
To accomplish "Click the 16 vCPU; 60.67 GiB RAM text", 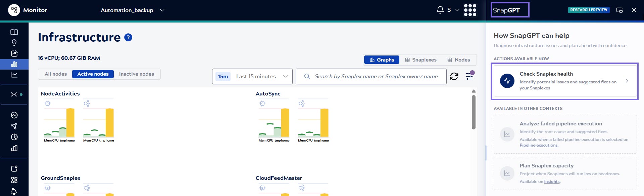I will coord(69,58).
